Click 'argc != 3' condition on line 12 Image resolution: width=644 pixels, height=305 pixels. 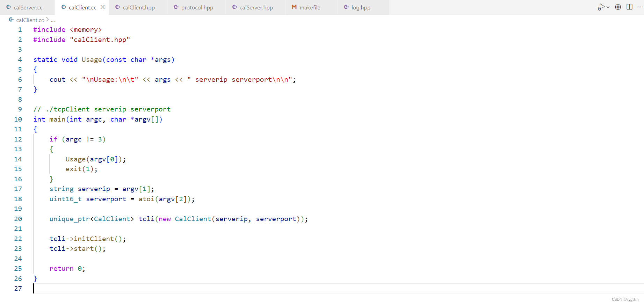point(84,139)
